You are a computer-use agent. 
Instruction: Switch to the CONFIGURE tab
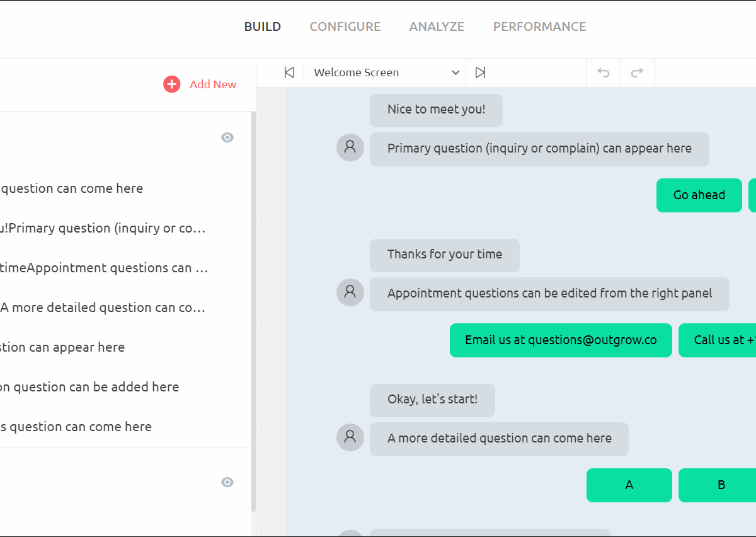(345, 26)
